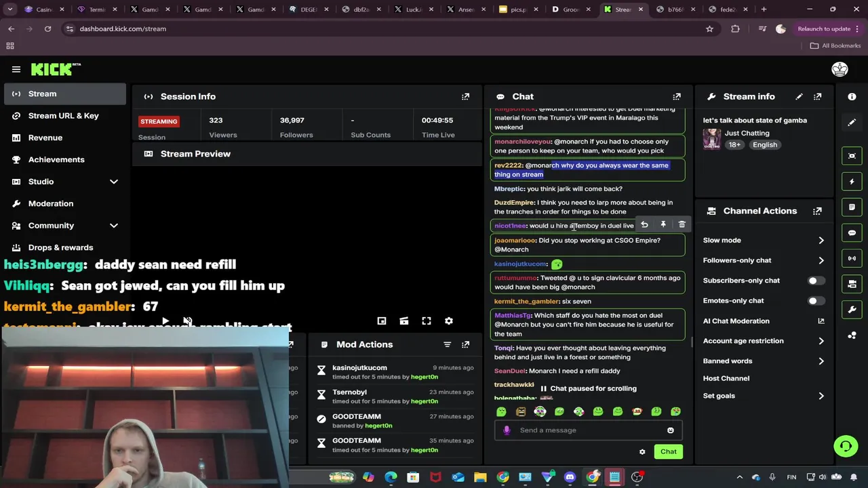Screen dimensions: 868x488
Task: Click the reply arrow on nicot1nee's message
Action: coord(644,224)
